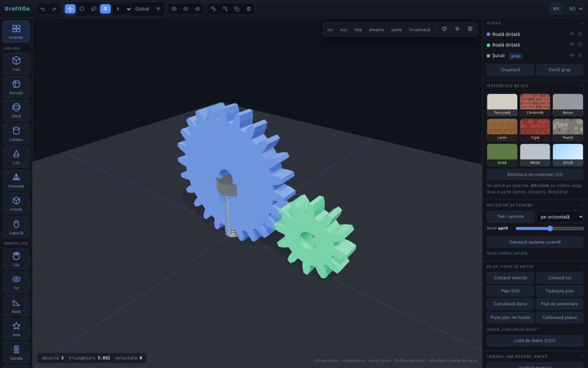Image resolution: width=588 pixels, height=368 pixels.
Task: Delete selection with the trash icon
Action: (x=248, y=9)
